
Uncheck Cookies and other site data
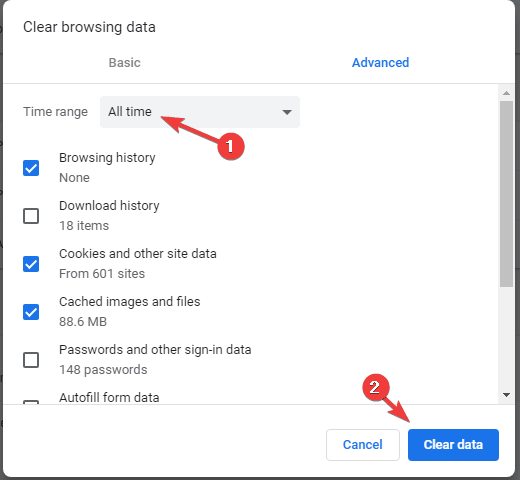(31, 264)
